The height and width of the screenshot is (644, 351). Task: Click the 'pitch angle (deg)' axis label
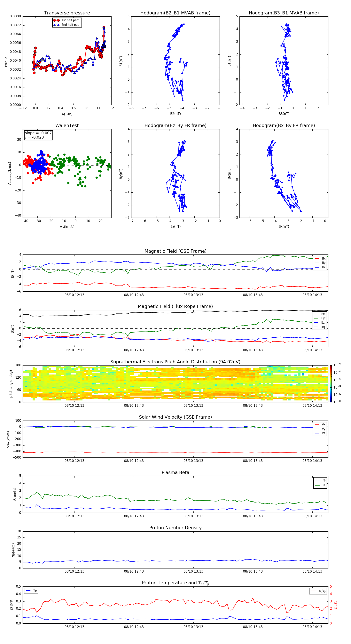[x=11, y=384]
